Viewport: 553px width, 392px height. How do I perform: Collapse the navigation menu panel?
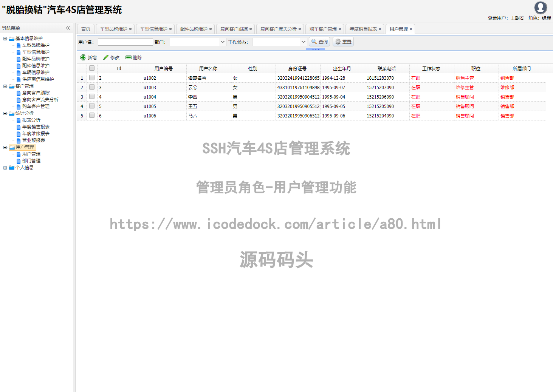[68, 28]
